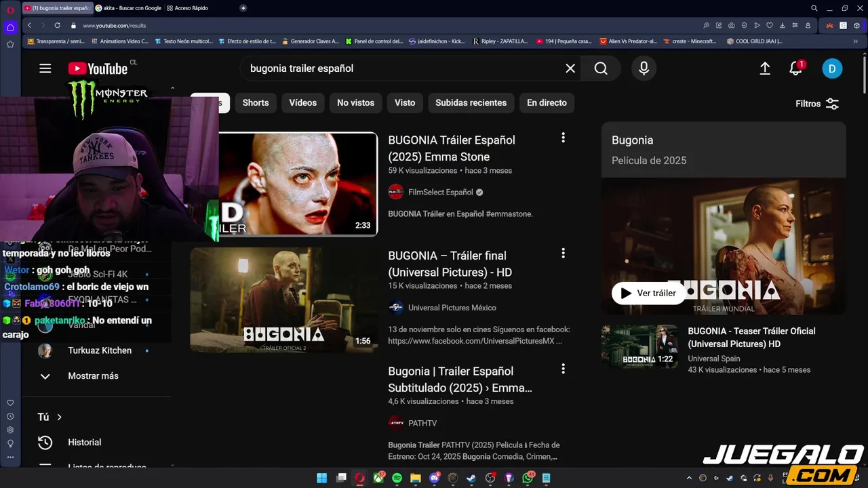Open PATHTV channel link
This screenshot has height=488, width=868.
click(422, 424)
